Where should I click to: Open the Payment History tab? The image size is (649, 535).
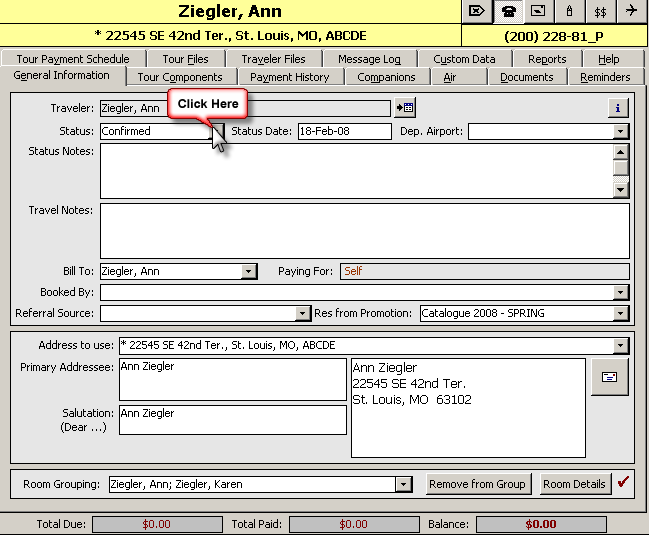[289, 77]
